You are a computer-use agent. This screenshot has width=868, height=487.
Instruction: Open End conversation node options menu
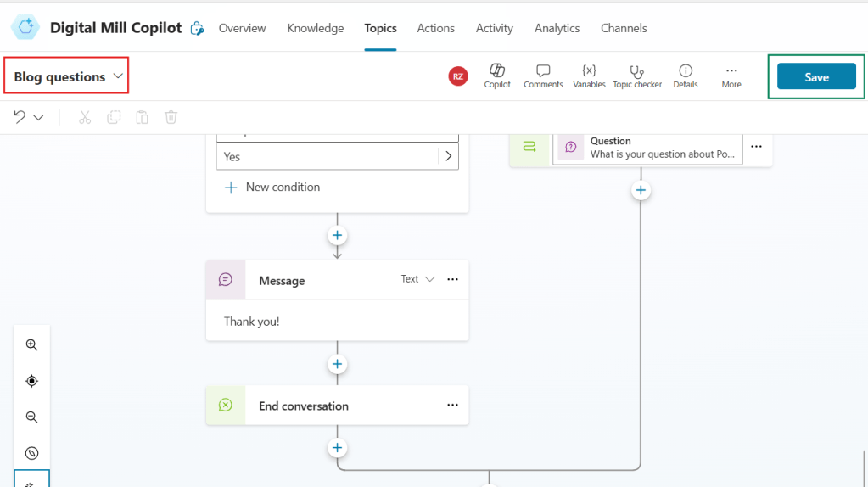coord(452,405)
